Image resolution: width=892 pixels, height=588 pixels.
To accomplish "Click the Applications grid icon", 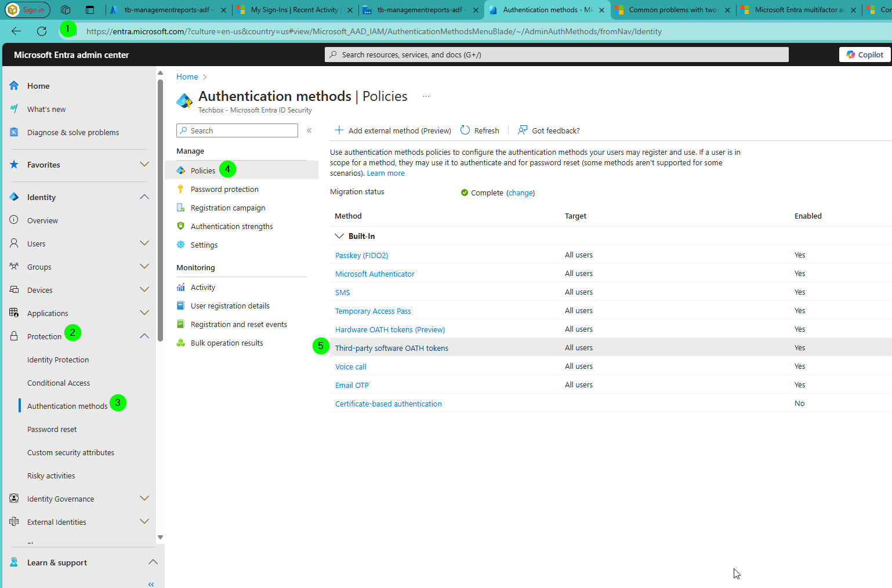I will (x=14, y=313).
